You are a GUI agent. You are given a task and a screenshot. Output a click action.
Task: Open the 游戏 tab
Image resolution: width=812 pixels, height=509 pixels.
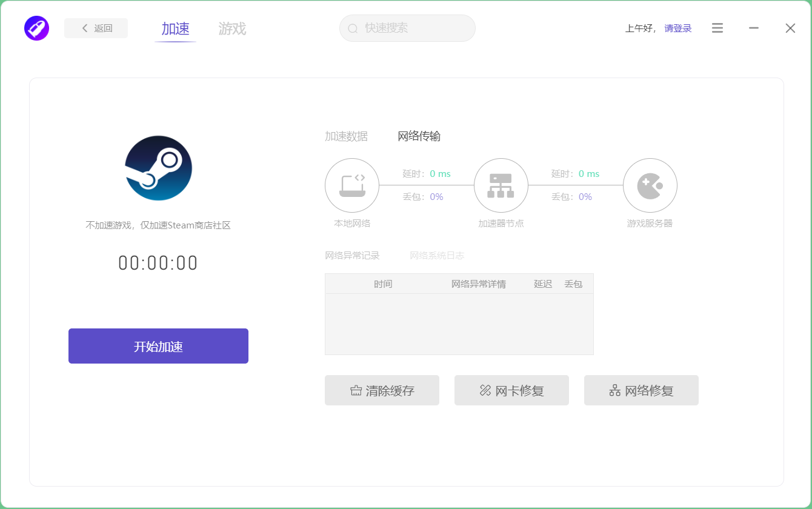(x=232, y=28)
